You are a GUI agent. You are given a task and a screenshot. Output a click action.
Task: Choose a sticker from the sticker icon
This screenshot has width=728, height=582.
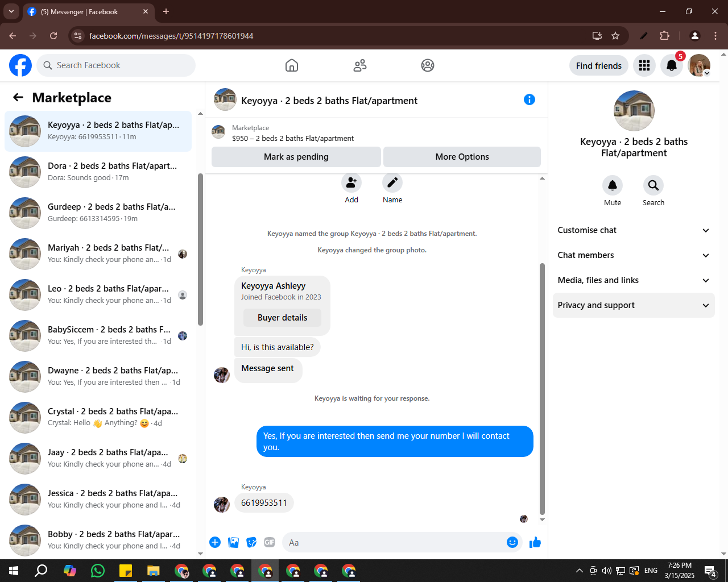click(251, 542)
